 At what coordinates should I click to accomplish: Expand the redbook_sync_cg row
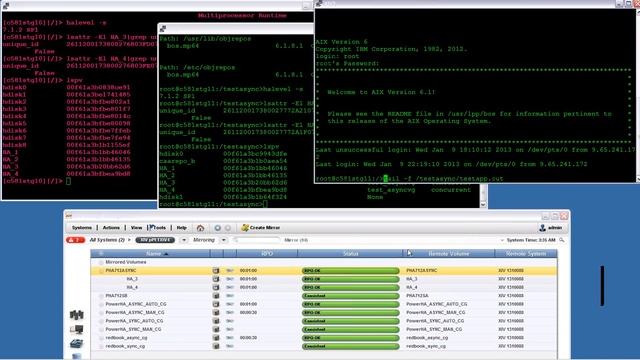tap(101, 346)
